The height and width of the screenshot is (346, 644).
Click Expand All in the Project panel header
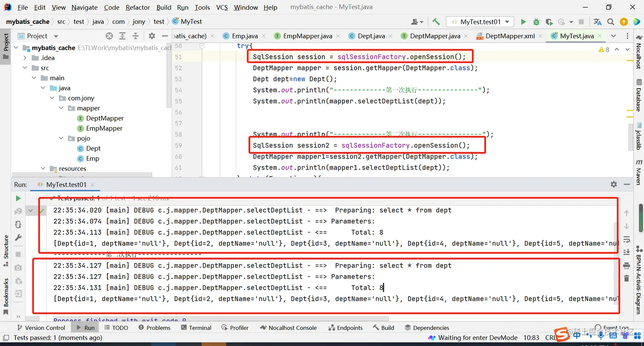point(123,36)
